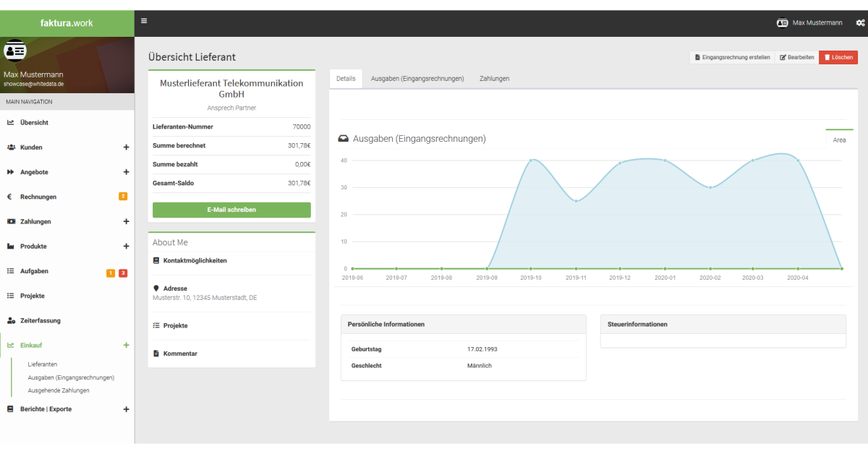Screen dimensions: 868x454
Task: Click the inbox icon beside Ausgaben chart title
Action: 344,138
